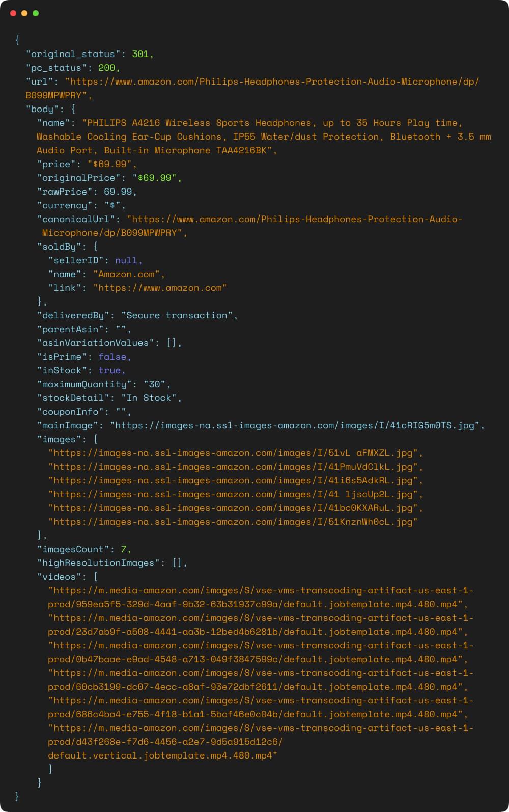Image resolution: width=509 pixels, height=812 pixels.
Task: Select the "highResolutionImages" key
Action: [x=98, y=563]
